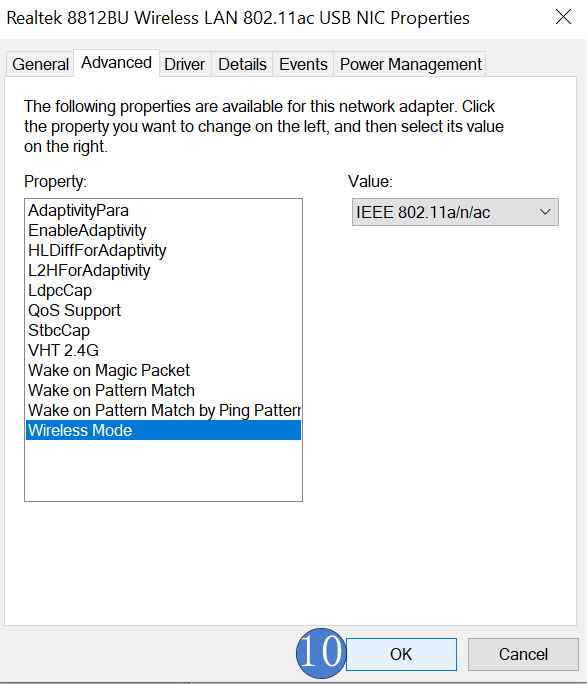Choose the QoS Support property
This screenshot has width=587, height=684.
point(163,311)
